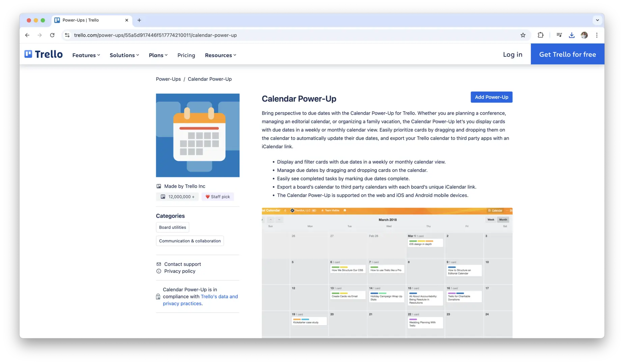Bookmark this page with star icon

[x=523, y=35]
